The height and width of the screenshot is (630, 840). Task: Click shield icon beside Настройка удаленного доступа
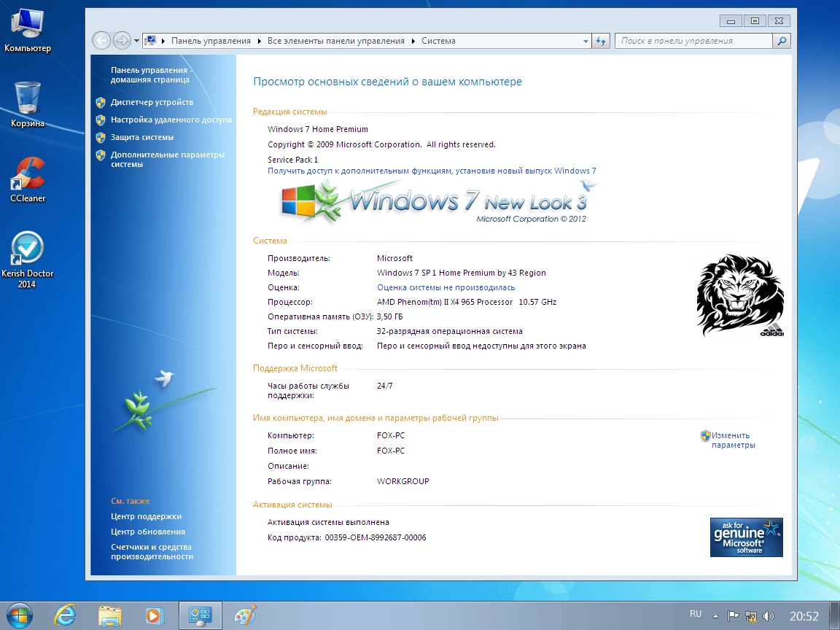(100, 120)
